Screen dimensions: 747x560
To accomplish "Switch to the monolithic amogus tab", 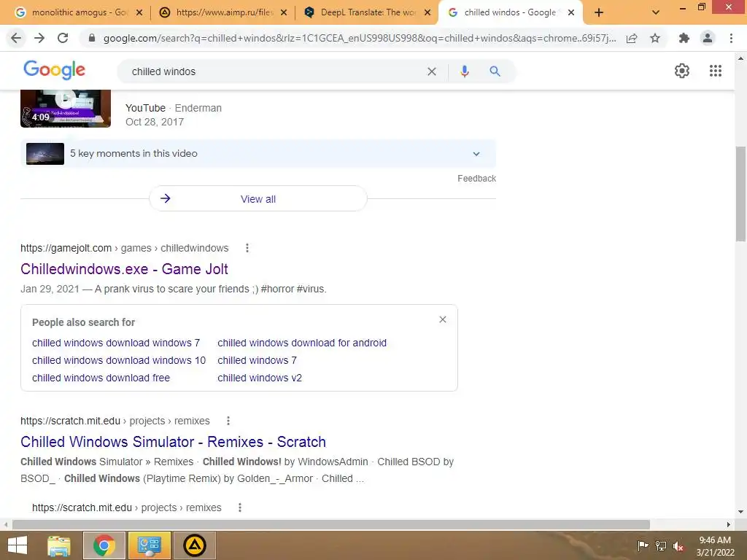I will click(x=79, y=12).
